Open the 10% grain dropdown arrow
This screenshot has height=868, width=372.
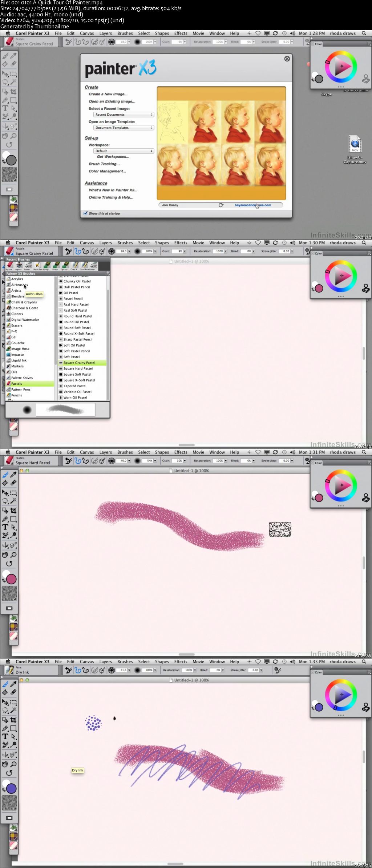coord(185,461)
